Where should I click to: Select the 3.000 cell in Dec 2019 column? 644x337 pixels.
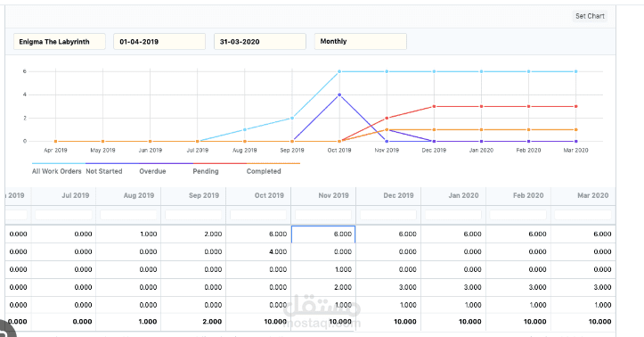(x=388, y=287)
